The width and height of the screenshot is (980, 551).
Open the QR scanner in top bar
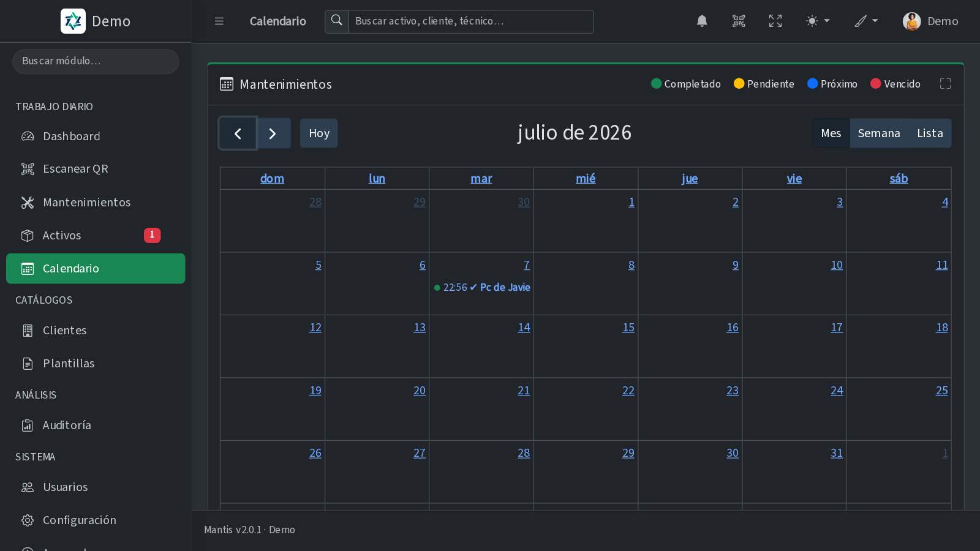[739, 21]
